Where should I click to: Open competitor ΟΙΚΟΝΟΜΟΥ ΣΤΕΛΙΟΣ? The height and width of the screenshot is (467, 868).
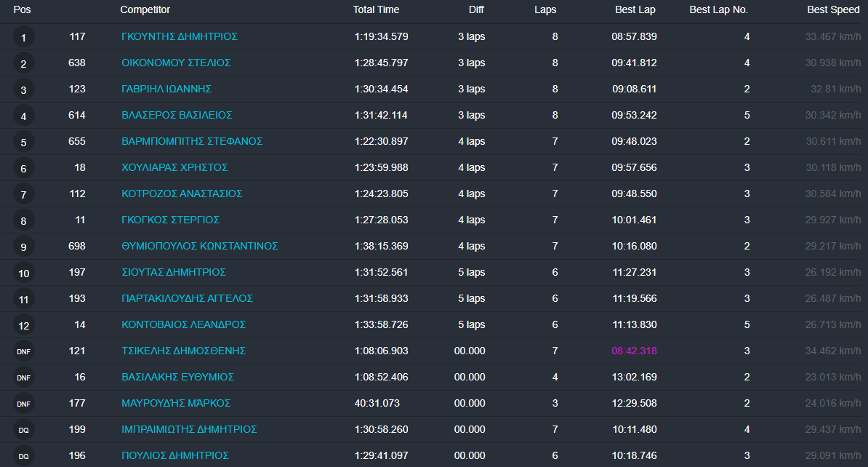176,63
